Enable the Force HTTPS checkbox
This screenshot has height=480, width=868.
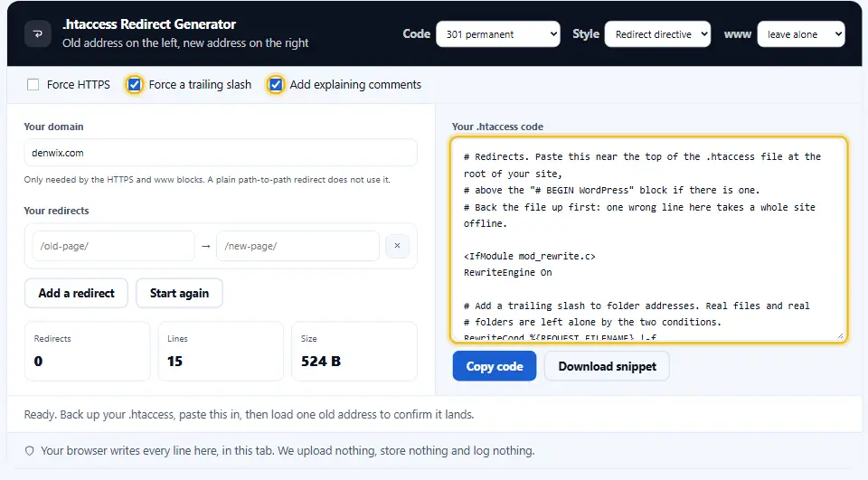click(33, 85)
